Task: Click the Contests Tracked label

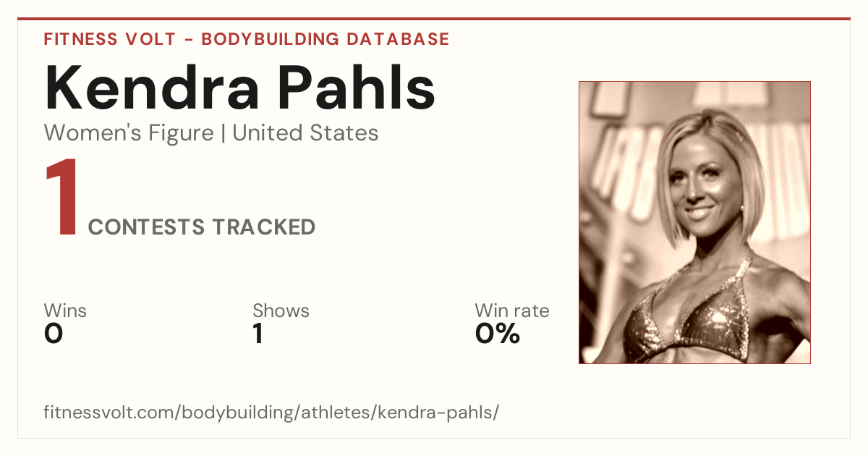Action: 202,227
